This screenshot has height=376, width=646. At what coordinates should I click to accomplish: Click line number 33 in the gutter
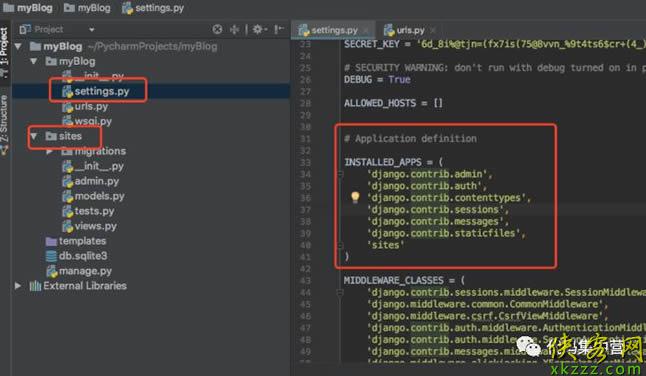point(305,162)
